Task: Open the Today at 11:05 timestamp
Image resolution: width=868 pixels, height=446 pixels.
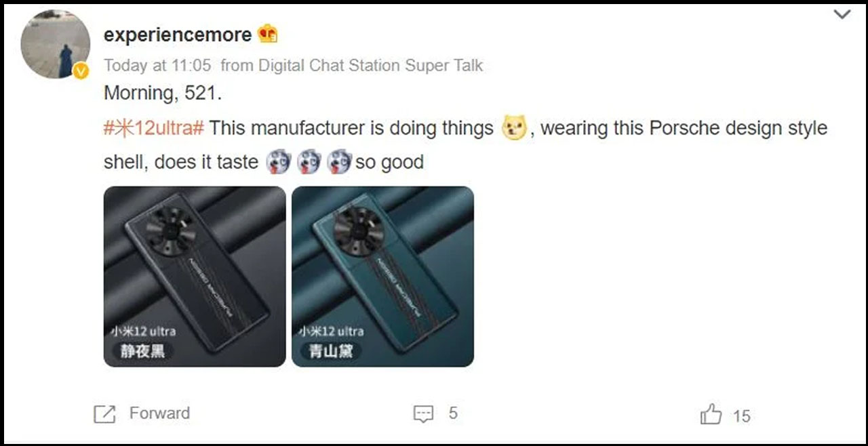Action: point(158,66)
